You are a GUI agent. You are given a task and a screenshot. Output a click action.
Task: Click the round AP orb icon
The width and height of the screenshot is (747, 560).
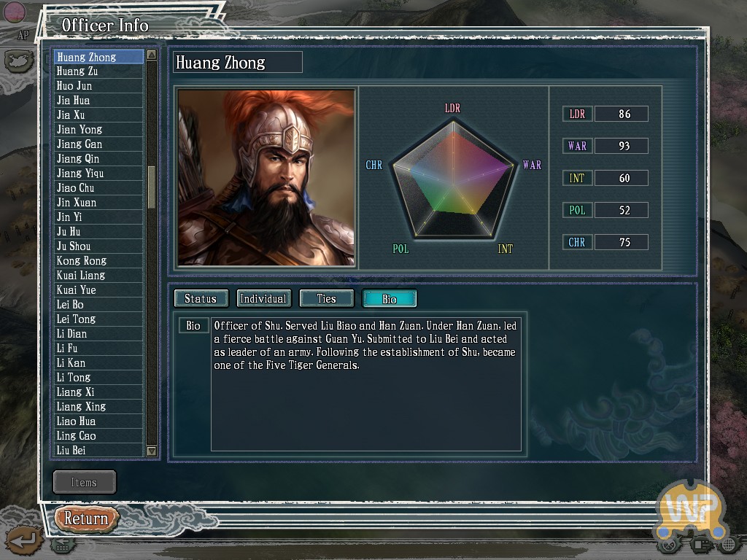(15, 11)
